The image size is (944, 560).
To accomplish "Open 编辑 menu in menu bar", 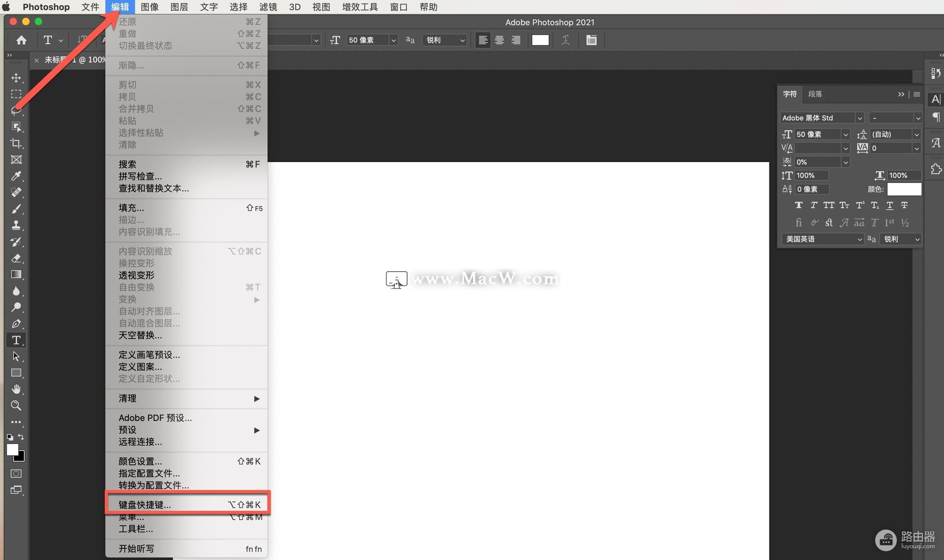I will [120, 7].
